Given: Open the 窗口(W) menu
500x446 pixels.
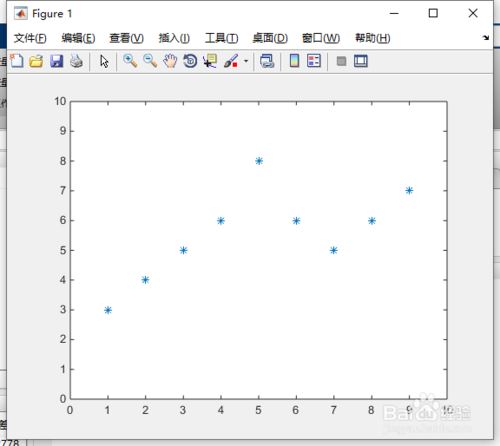Looking at the screenshot, I should (x=321, y=38).
